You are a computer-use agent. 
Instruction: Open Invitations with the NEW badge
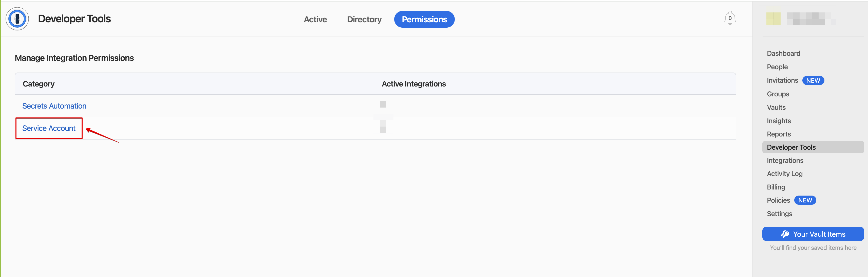tap(782, 80)
